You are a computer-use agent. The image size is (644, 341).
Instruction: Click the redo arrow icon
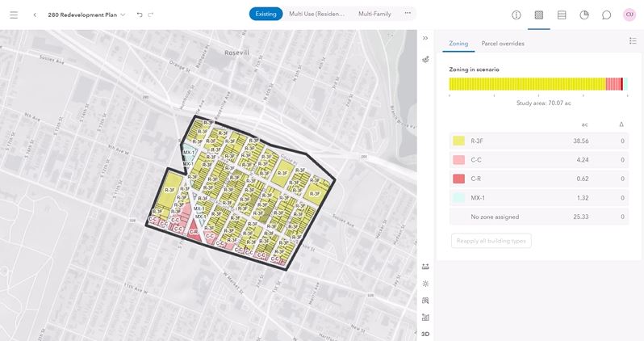(151, 15)
